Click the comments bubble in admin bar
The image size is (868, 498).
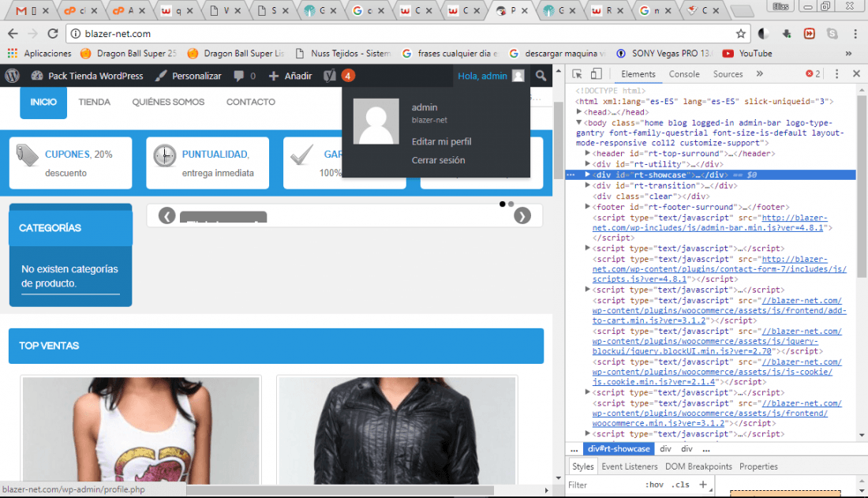[x=239, y=76]
